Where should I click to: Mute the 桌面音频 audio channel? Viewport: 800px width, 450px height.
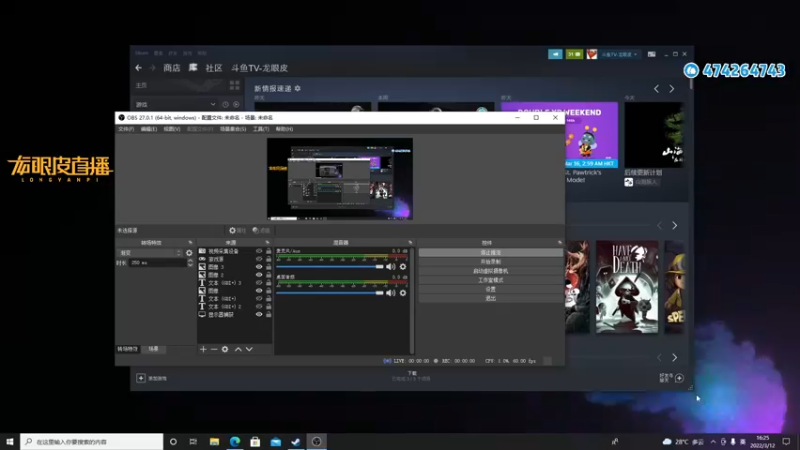(391, 293)
